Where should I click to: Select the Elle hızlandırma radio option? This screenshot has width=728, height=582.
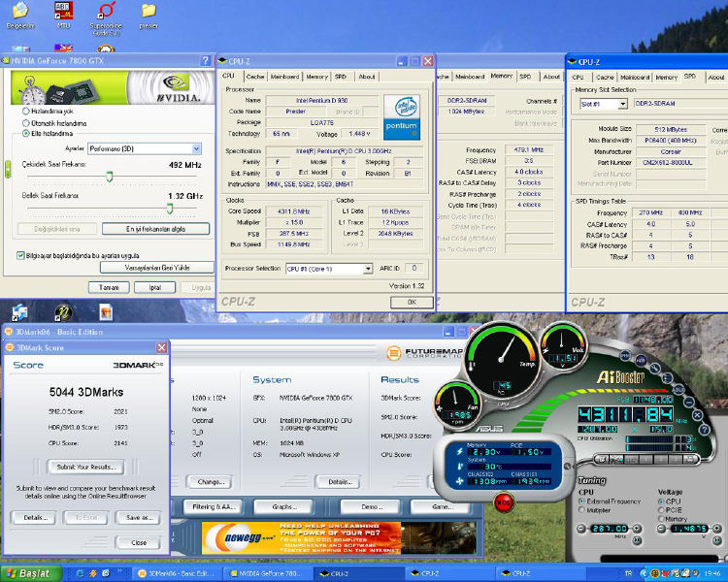pyautogui.click(x=25, y=133)
